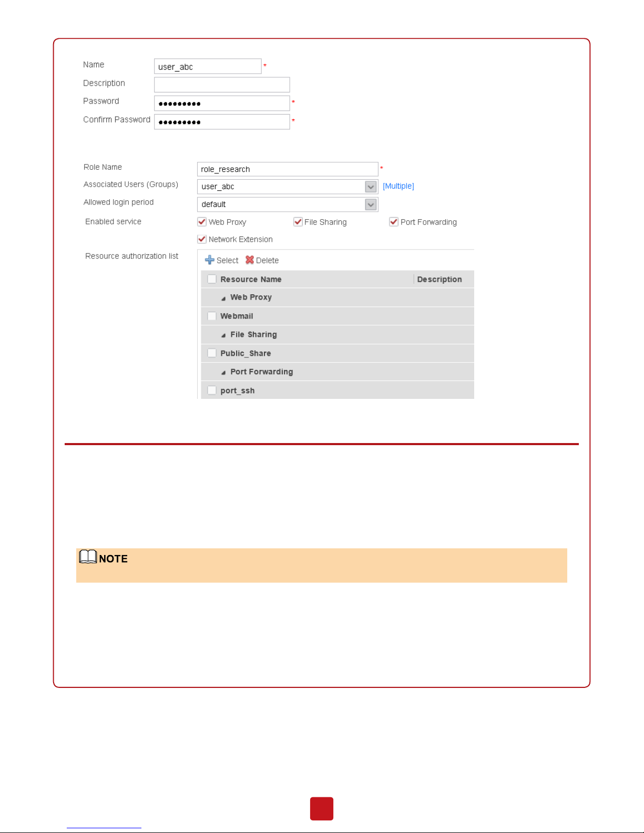Tick the Webmail resource checkbox
The height and width of the screenshot is (833, 644).
click(212, 316)
